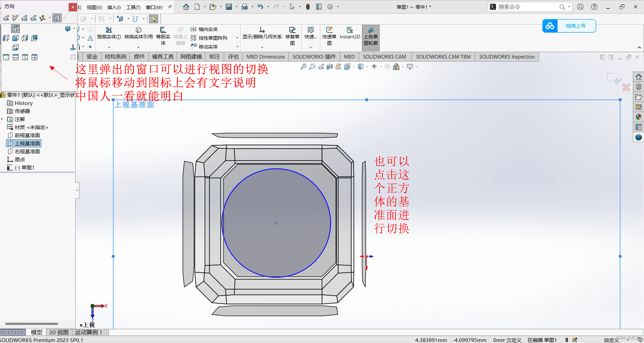Toggle the hide/show items eye icon
644x343 pixels.
click(374, 67)
